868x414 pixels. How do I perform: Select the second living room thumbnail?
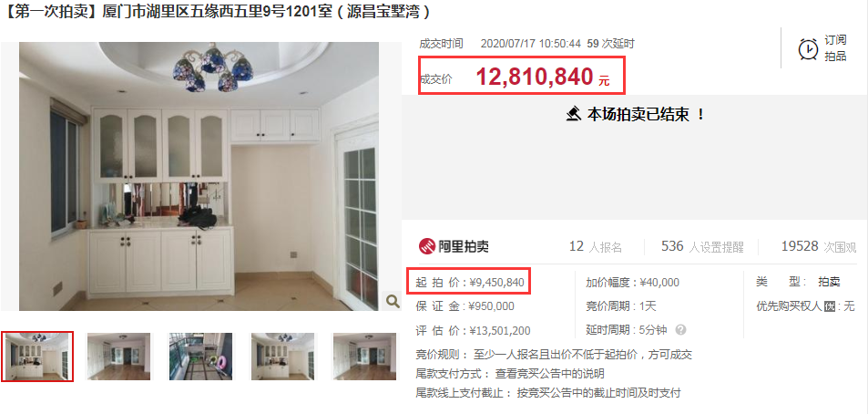pyautogui.click(x=118, y=357)
